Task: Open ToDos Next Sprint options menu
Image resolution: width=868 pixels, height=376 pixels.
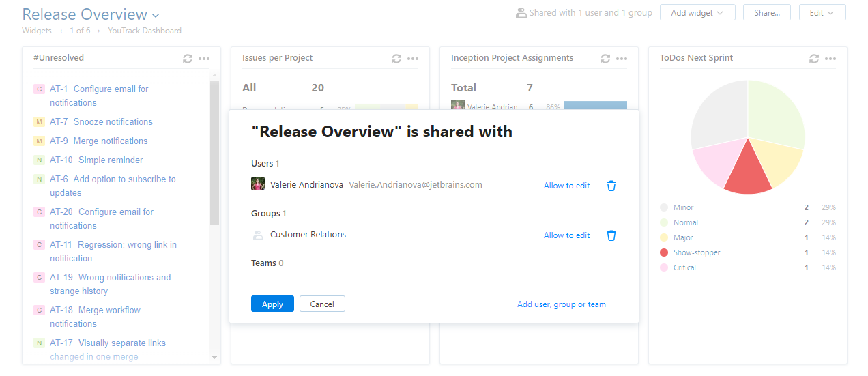Action: pos(830,59)
